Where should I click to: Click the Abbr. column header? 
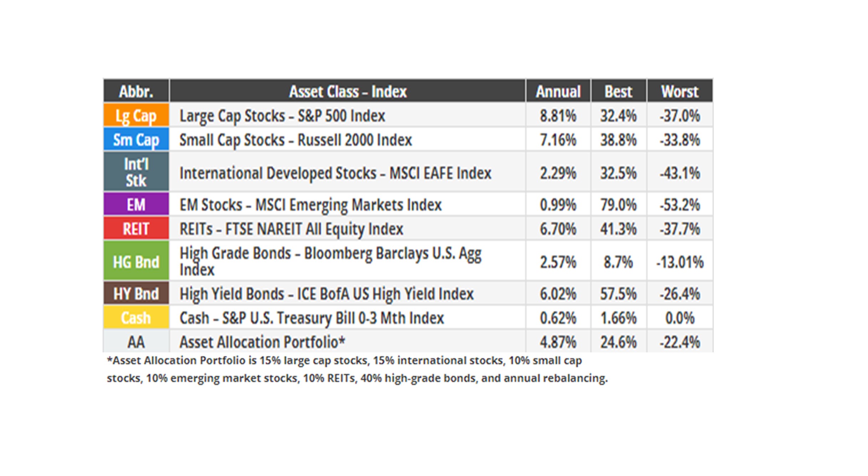(136, 92)
